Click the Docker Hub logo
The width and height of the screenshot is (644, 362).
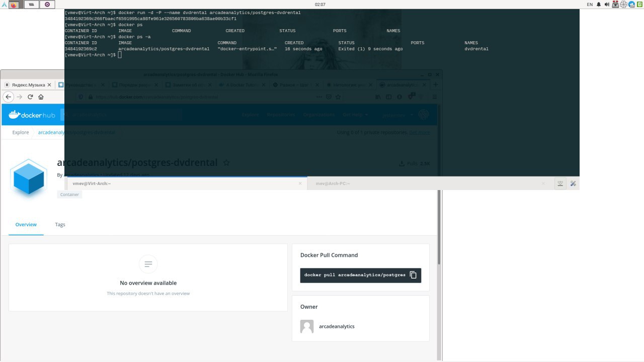pyautogui.click(x=32, y=115)
